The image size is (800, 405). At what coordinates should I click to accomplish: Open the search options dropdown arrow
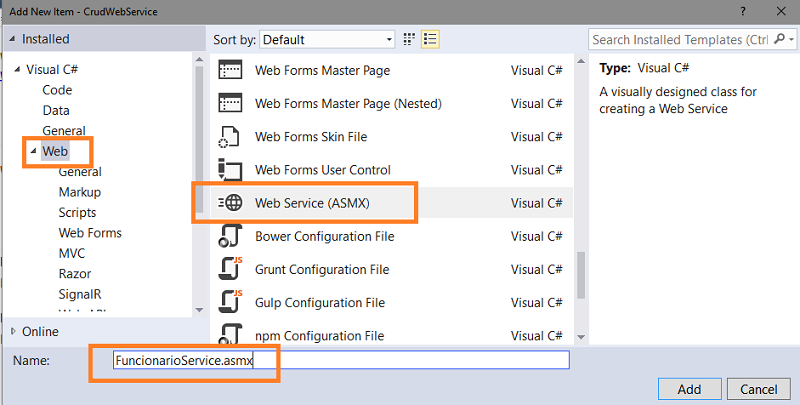791,39
